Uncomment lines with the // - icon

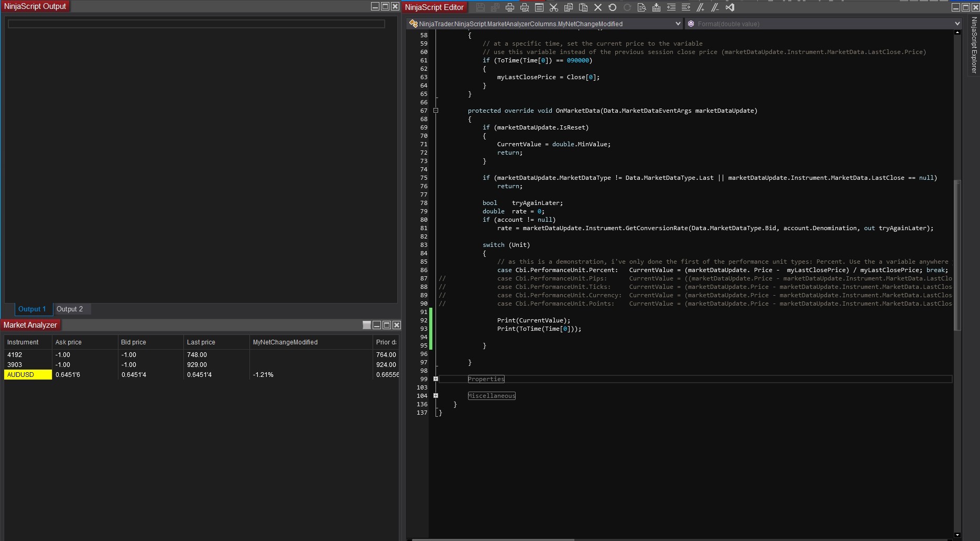715,7
